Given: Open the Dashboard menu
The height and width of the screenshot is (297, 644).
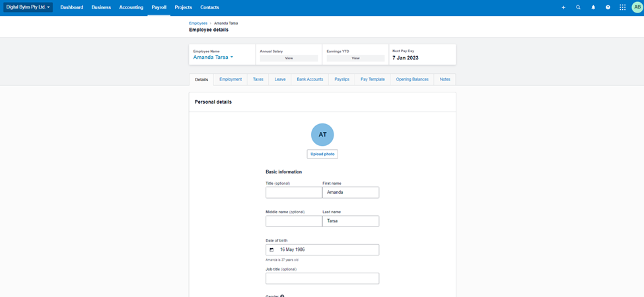Looking at the screenshot, I should 72,7.
